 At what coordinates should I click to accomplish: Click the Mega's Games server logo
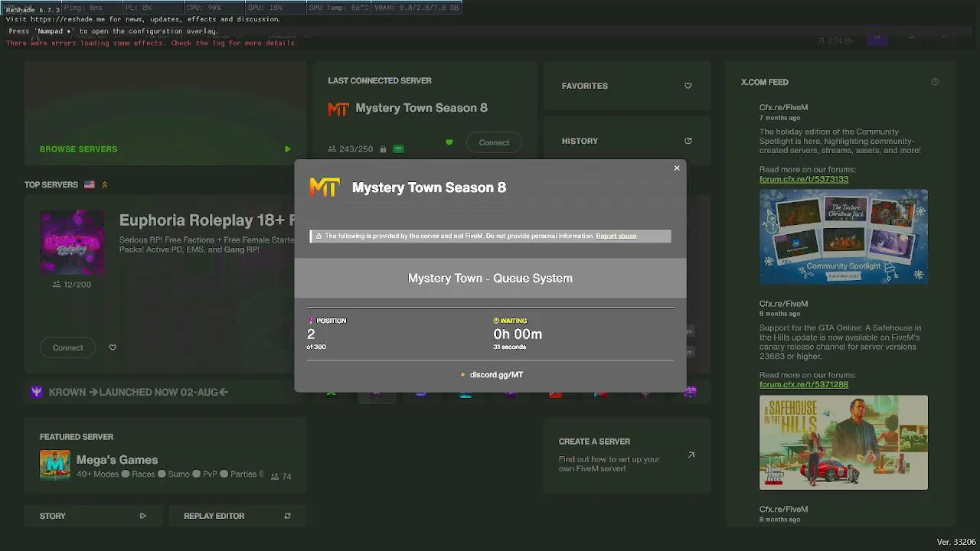coord(55,465)
